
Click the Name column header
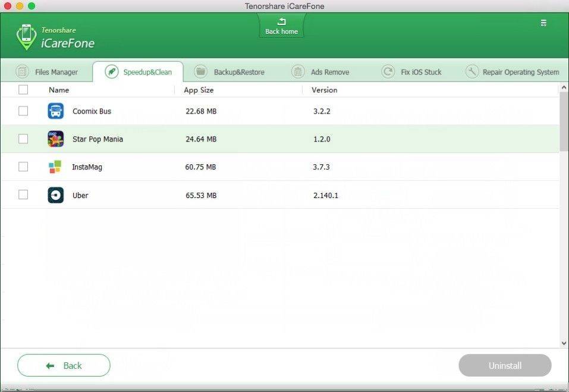pos(59,90)
